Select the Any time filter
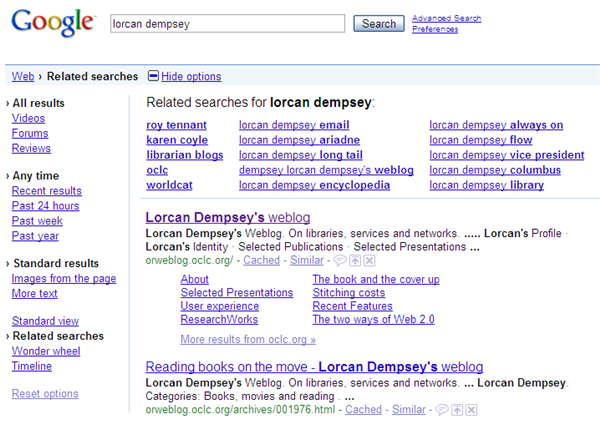The width and height of the screenshot is (600, 424). 36,176
